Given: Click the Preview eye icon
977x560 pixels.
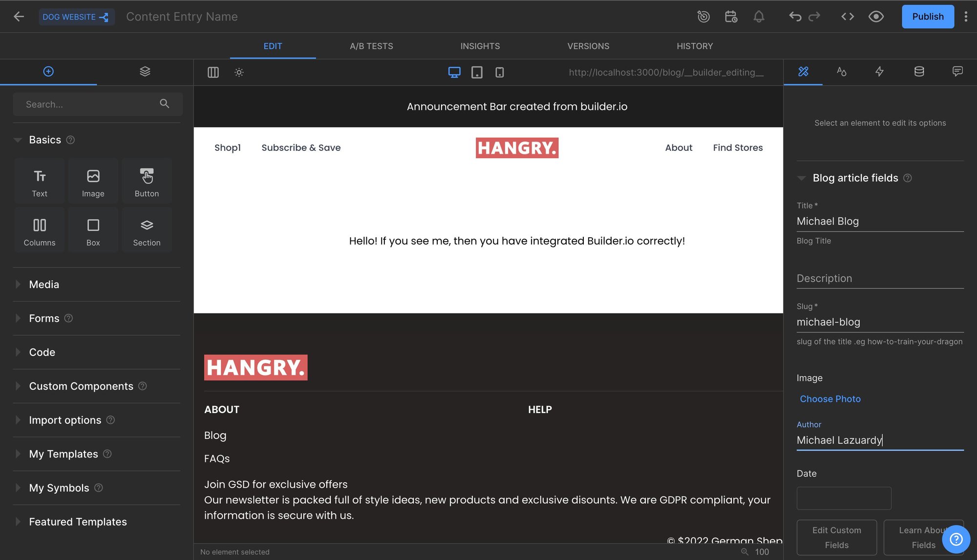Looking at the screenshot, I should click(x=876, y=16).
